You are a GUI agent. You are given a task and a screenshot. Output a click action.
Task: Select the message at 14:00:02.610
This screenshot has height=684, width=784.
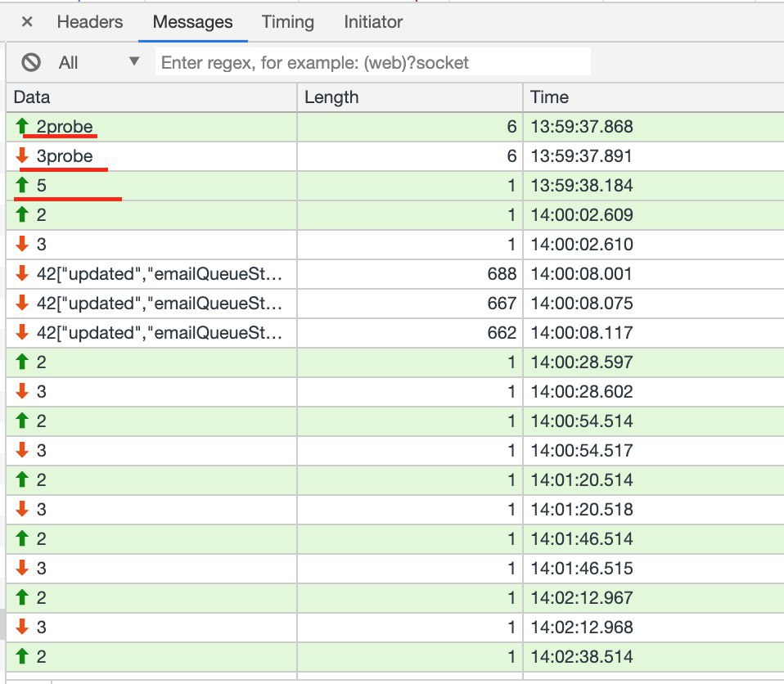[x=395, y=245]
